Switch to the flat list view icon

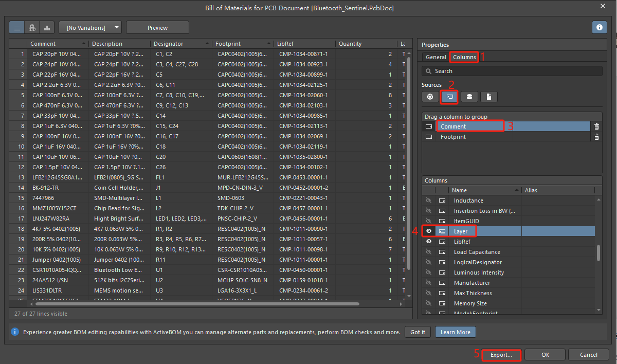point(17,27)
